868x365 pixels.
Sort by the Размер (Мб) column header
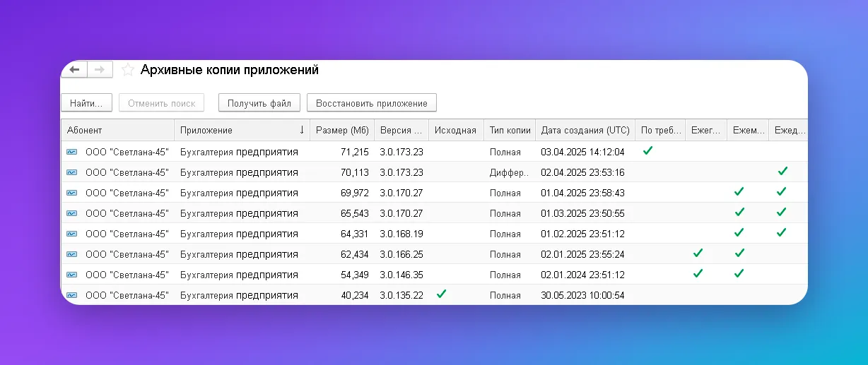pyautogui.click(x=342, y=130)
